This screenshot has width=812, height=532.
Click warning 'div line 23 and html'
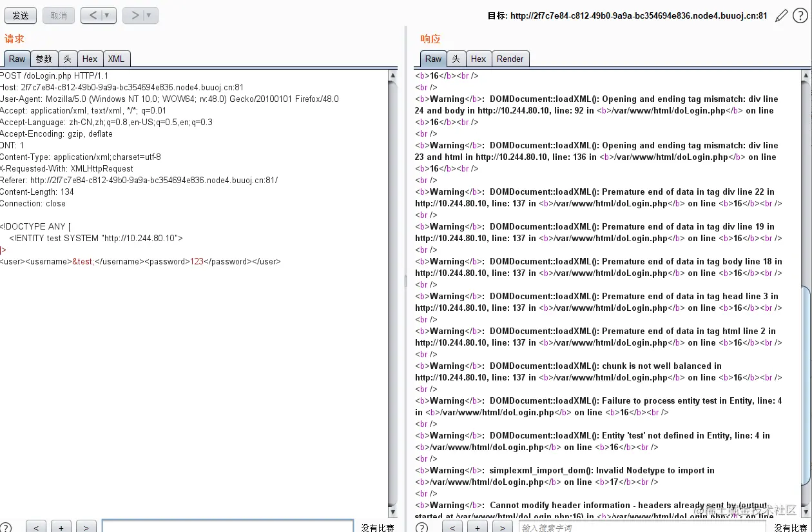pyautogui.click(x=597, y=157)
